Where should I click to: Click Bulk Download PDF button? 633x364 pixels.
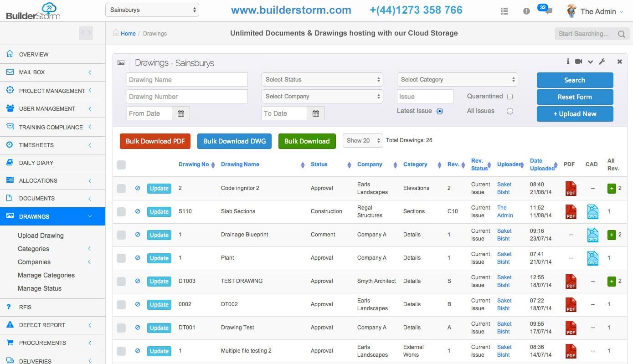pyautogui.click(x=155, y=141)
